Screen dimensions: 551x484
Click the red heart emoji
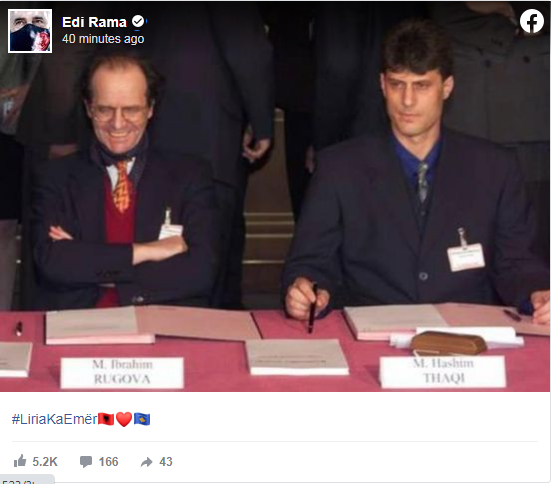coord(124,419)
